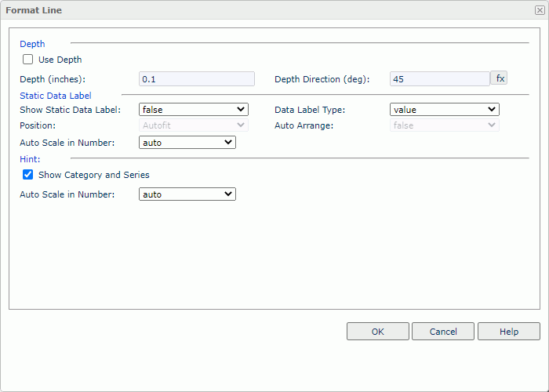Expand the Data Label Type dropdown
Viewport: 549px width, 392px height.
click(444, 110)
